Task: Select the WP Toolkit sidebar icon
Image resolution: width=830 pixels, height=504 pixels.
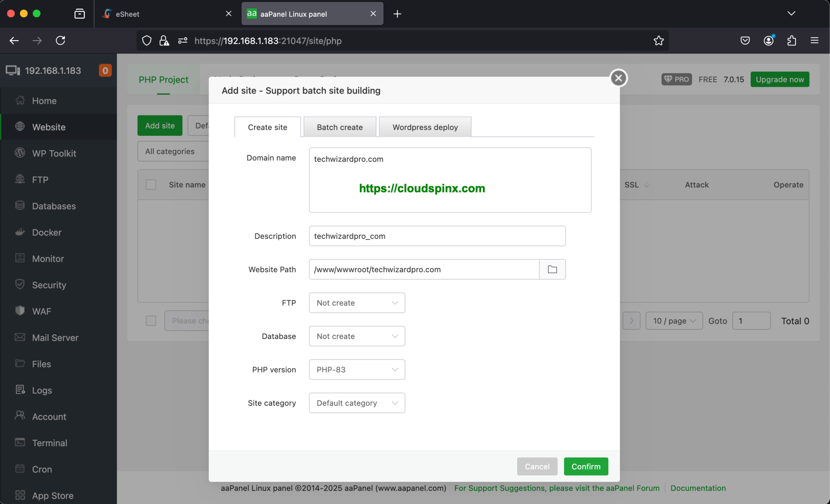Action: point(19,153)
